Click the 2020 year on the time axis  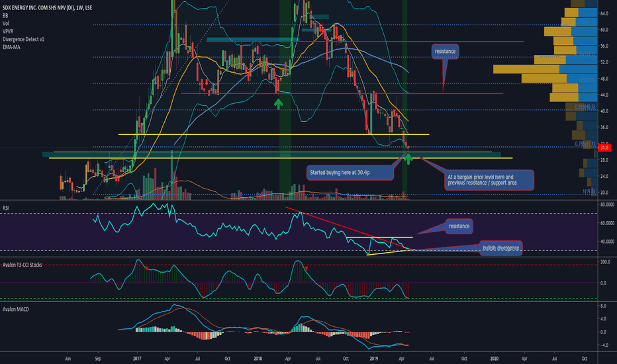pos(495,359)
